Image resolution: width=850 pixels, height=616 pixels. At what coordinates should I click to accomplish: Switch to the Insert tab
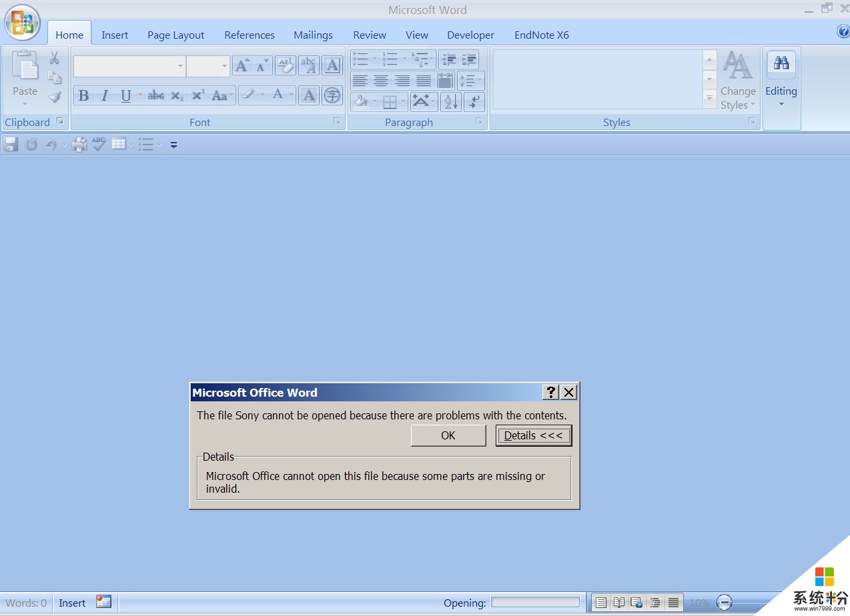tap(115, 35)
